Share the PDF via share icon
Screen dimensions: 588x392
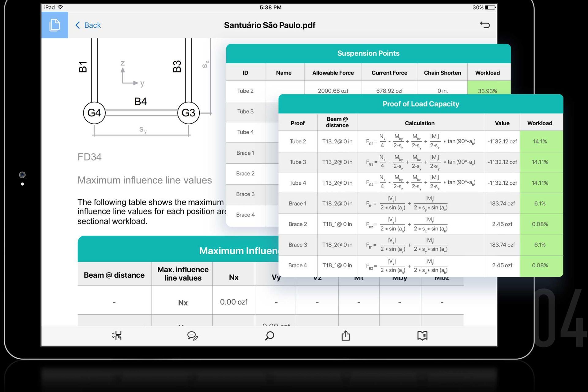[346, 336]
